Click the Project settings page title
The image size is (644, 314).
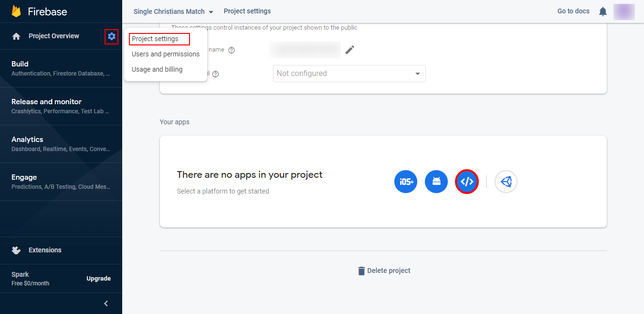coord(247,11)
